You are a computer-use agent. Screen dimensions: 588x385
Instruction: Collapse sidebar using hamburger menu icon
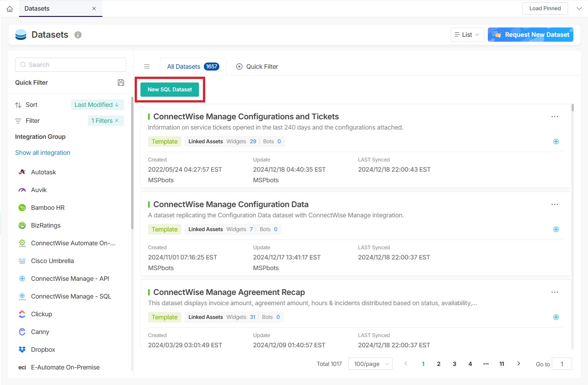pyautogui.click(x=147, y=67)
